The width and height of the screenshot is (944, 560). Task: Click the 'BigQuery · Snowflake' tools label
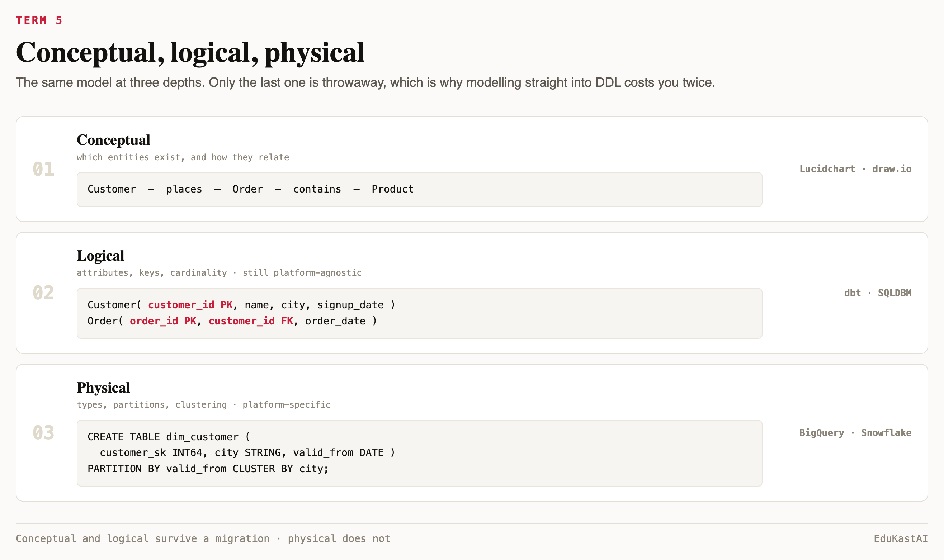pos(855,433)
